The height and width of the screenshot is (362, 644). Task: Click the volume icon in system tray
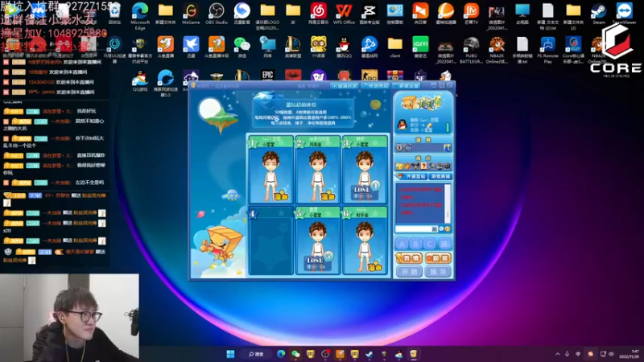(611, 354)
